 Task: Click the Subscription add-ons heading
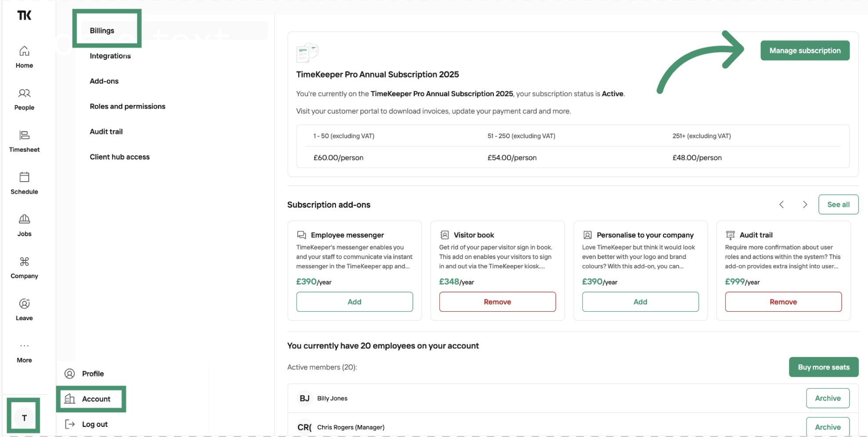[x=329, y=205]
